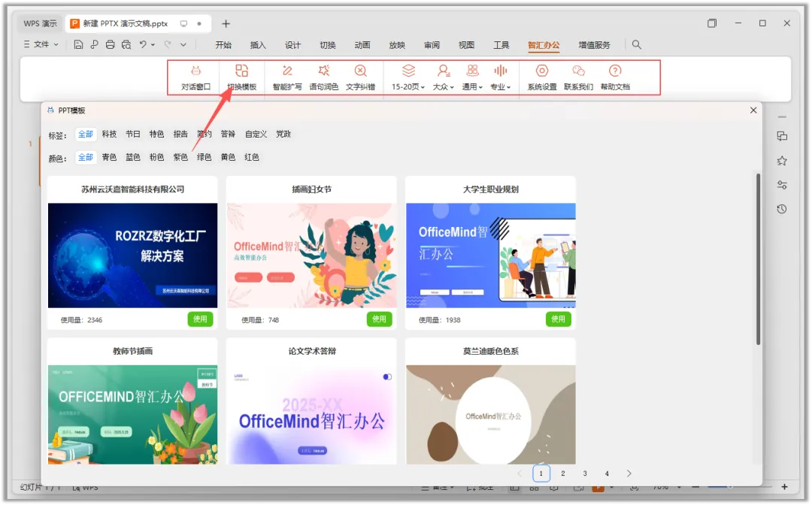Go to template page 3

tap(585, 473)
